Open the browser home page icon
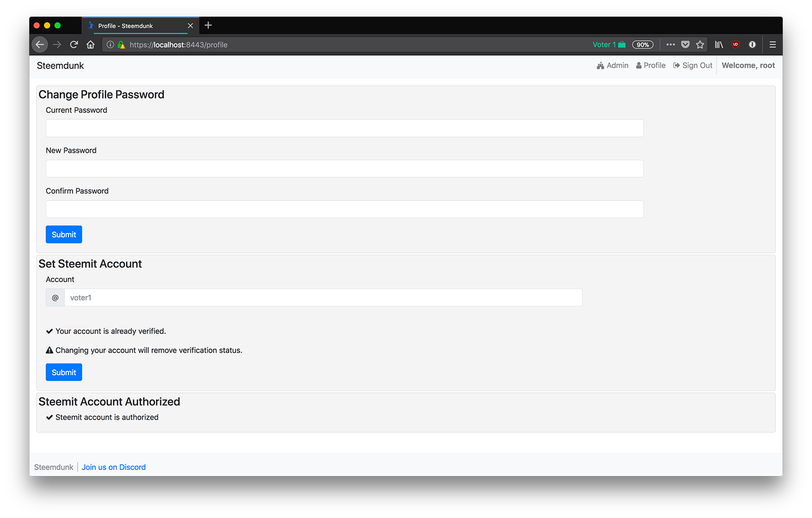Image resolution: width=812 pixels, height=518 pixels. [91, 44]
